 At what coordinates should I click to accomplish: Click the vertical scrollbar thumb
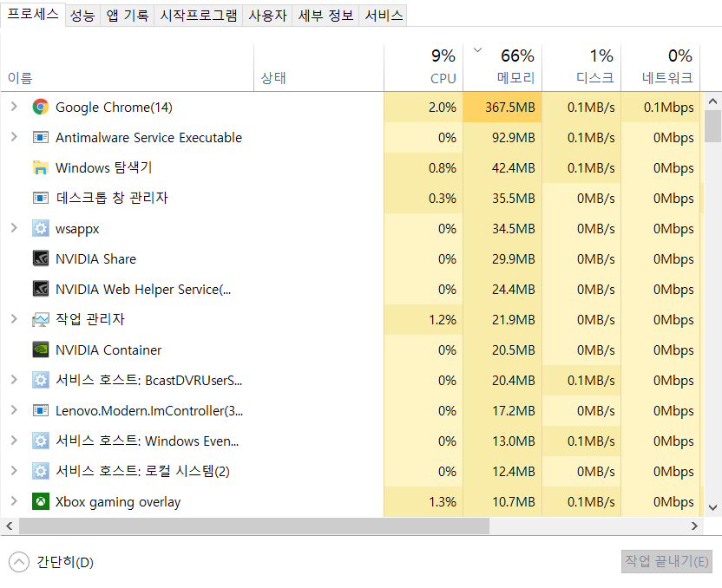(712, 126)
